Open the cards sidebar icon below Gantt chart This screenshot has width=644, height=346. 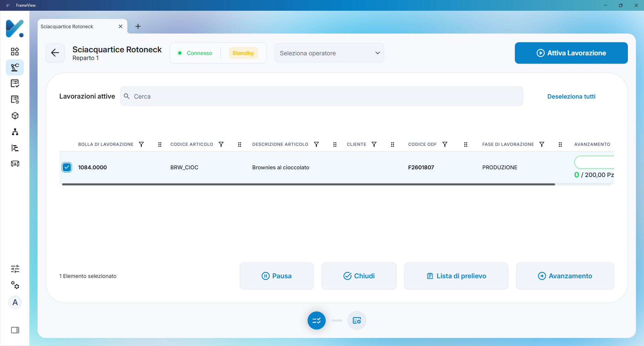click(x=15, y=164)
